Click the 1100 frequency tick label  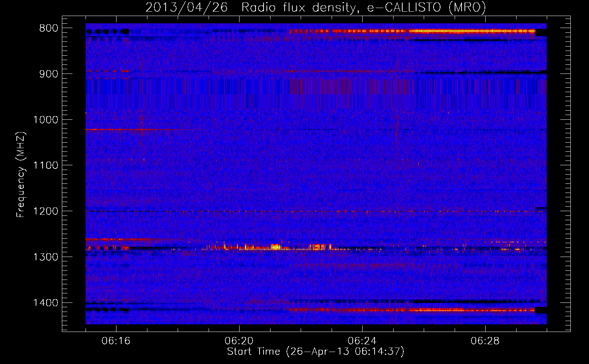click(46, 166)
